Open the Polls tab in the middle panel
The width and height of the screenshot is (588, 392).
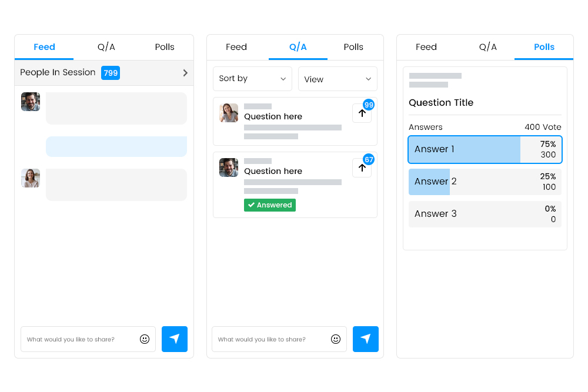coord(353,47)
